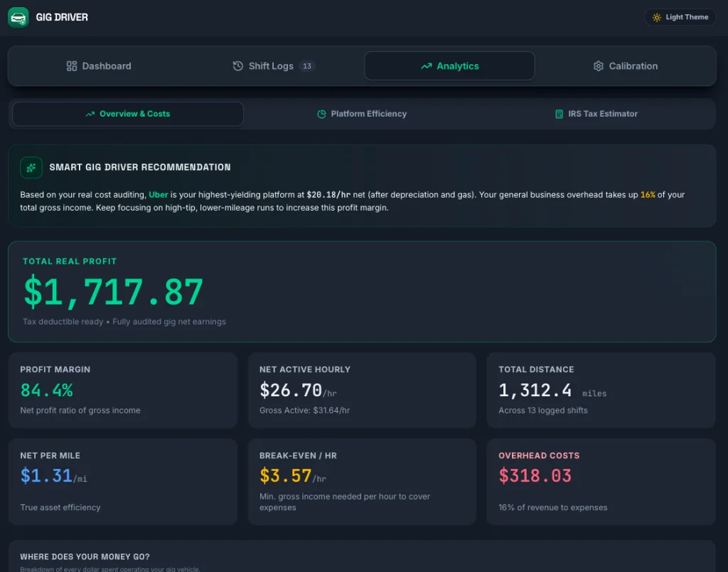Viewport: 728px width, 572px height.
Task: Select the Analytics tab
Action: [x=449, y=66]
